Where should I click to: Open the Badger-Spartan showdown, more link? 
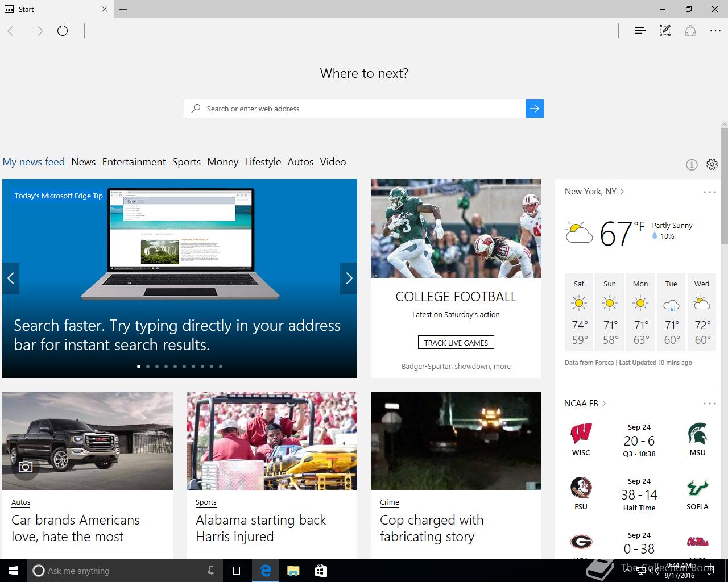[456, 367]
